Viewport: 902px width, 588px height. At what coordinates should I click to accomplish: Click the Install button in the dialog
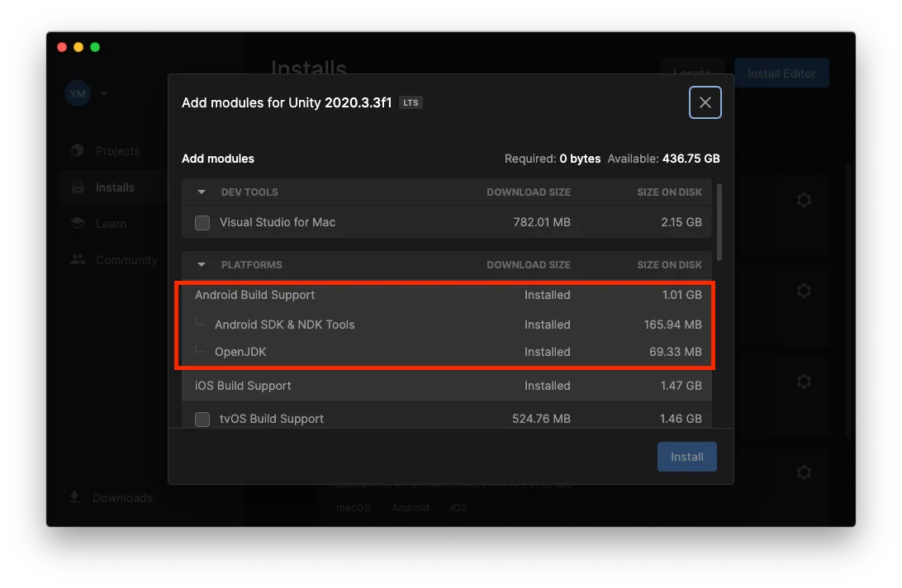(687, 457)
